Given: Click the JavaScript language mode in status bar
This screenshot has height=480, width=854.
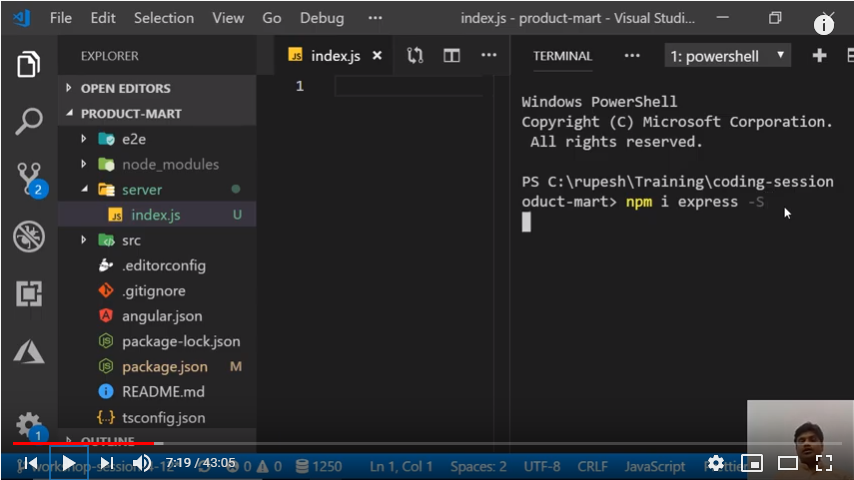Looking at the screenshot, I should 655,466.
